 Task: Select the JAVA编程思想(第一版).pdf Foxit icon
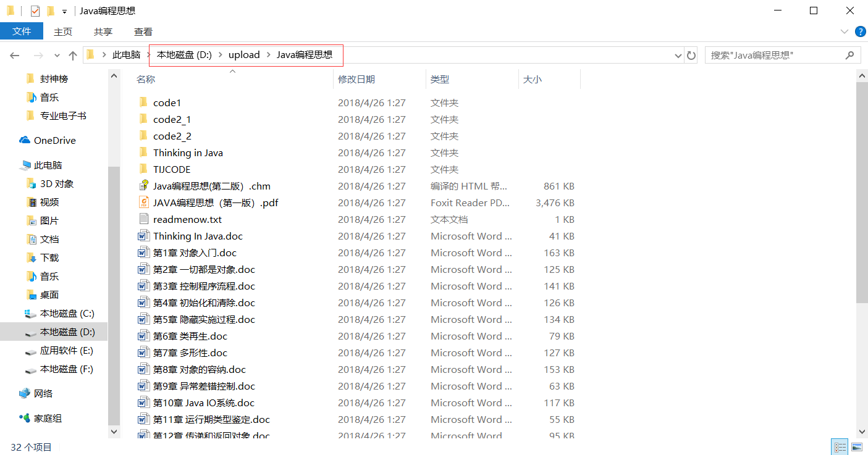point(143,202)
